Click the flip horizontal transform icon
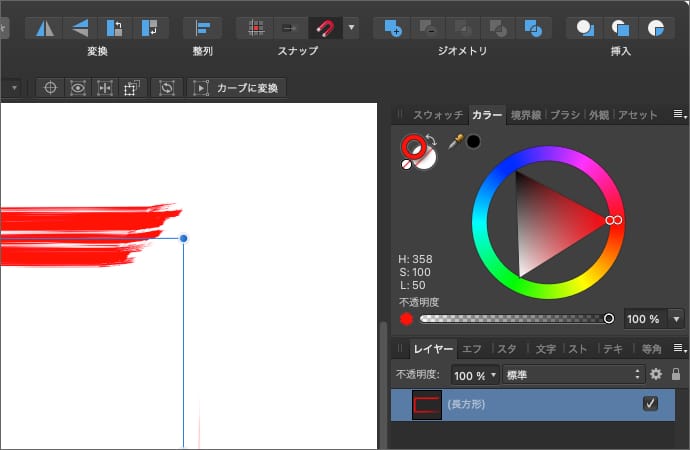The width and height of the screenshot is (690, 450). (41, 27)
